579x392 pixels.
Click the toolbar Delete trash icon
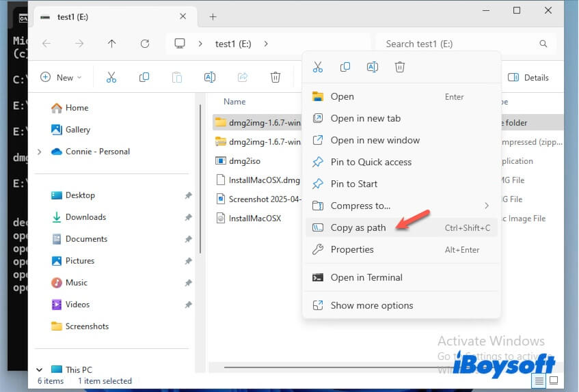pyautogui.click(x=275, y=77)
